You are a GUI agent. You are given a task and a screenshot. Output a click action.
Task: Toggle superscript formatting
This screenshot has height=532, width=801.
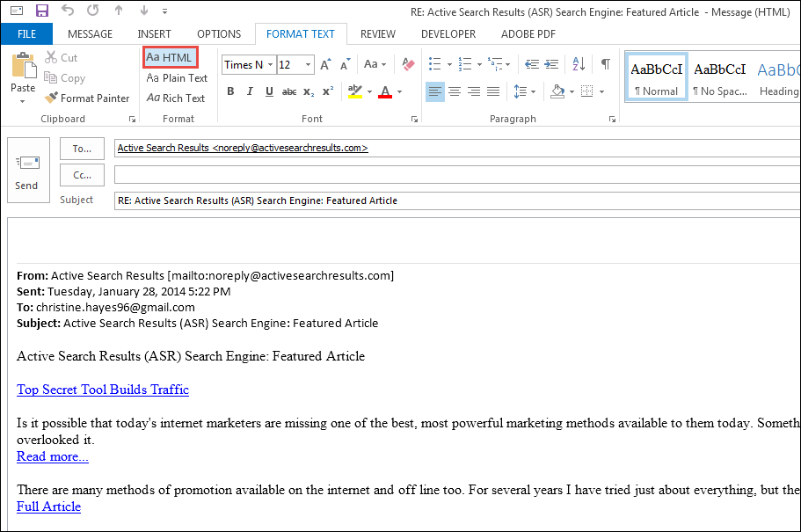[x=328, y=91]
